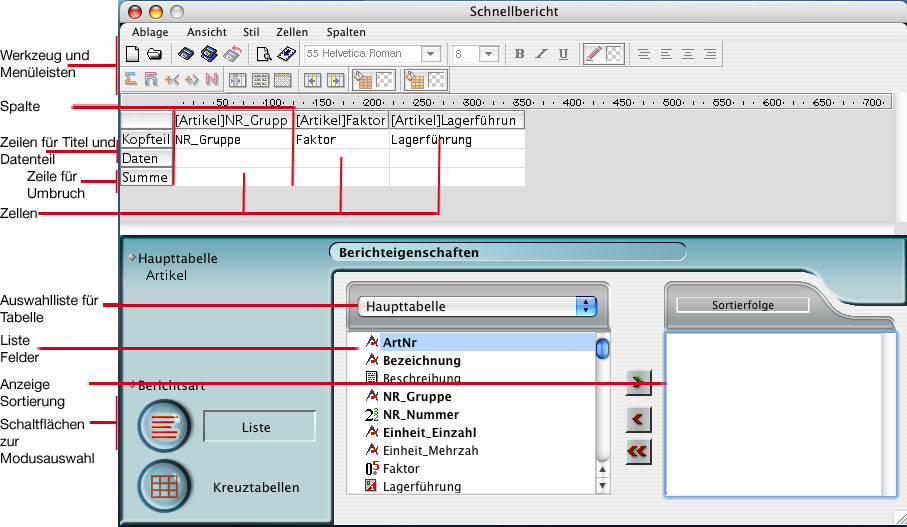Open the Ablage menu
Image resolution: width=907 pixels, height=527 pixels.
[x=150, y=32]
